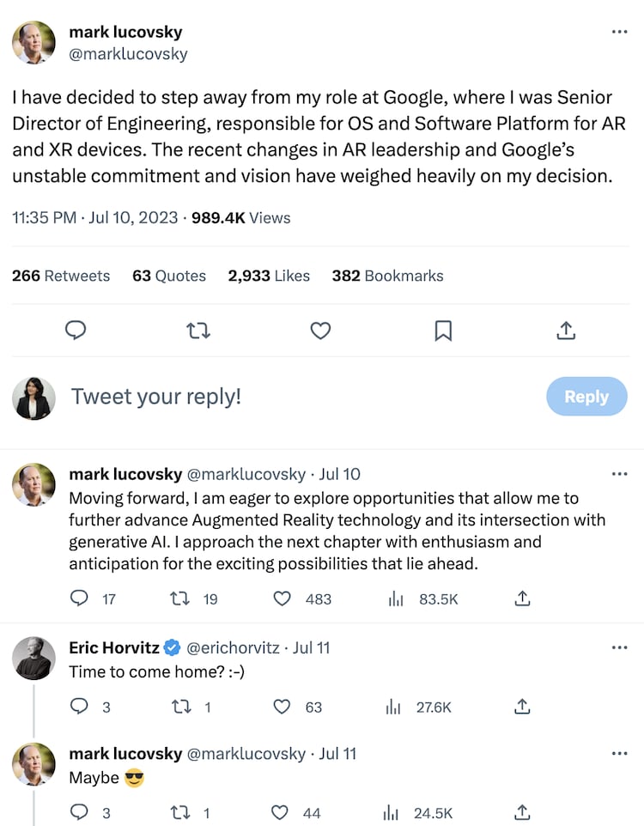Image resolution: width=644 pixels, height=826 pixels.
Task: Open the 266 Retweets list
Action: pyautogui.click(x=61, y=276)
